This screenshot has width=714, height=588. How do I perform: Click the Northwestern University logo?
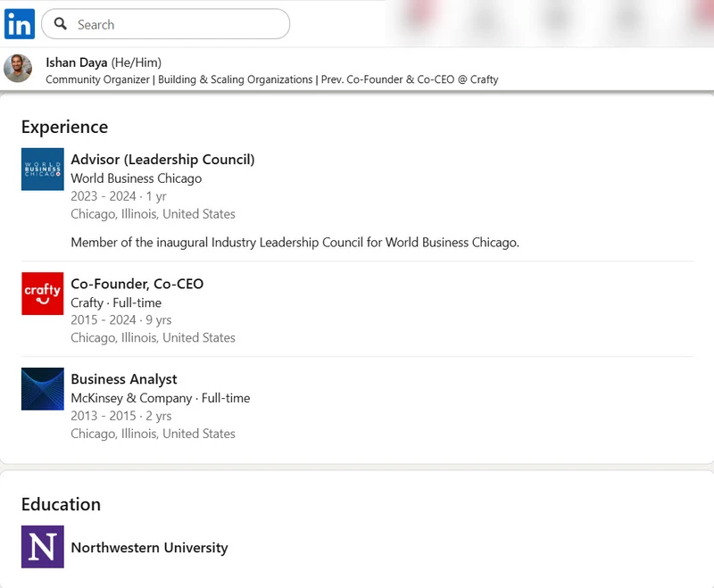[43, 546]
